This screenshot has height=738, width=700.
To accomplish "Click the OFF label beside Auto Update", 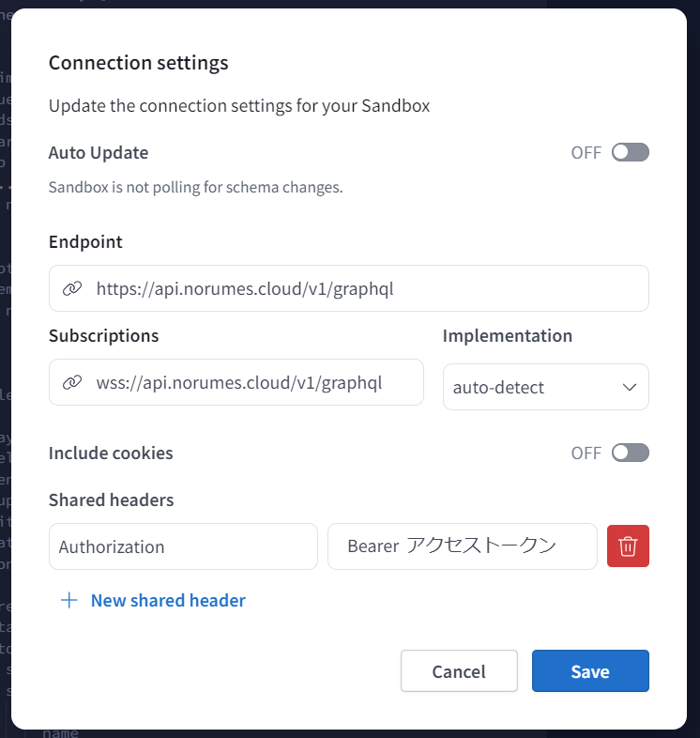I will (586, 152).
